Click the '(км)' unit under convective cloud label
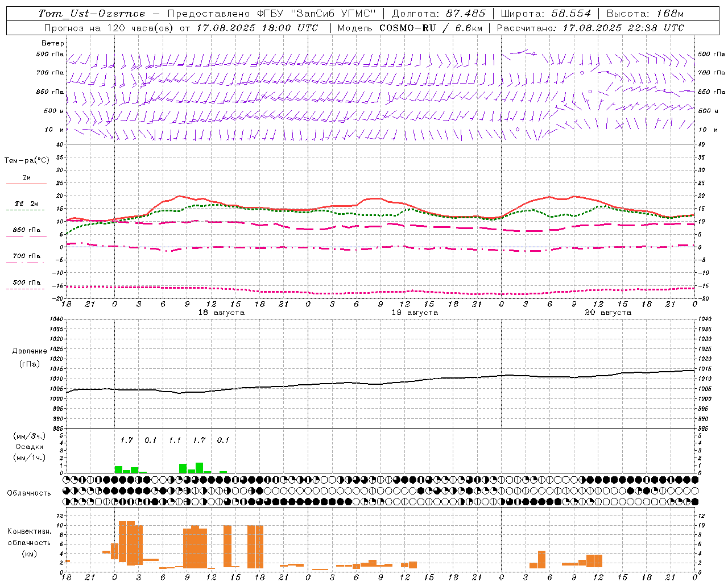Screen dimensions: 728x582 (x=29, y=554)
